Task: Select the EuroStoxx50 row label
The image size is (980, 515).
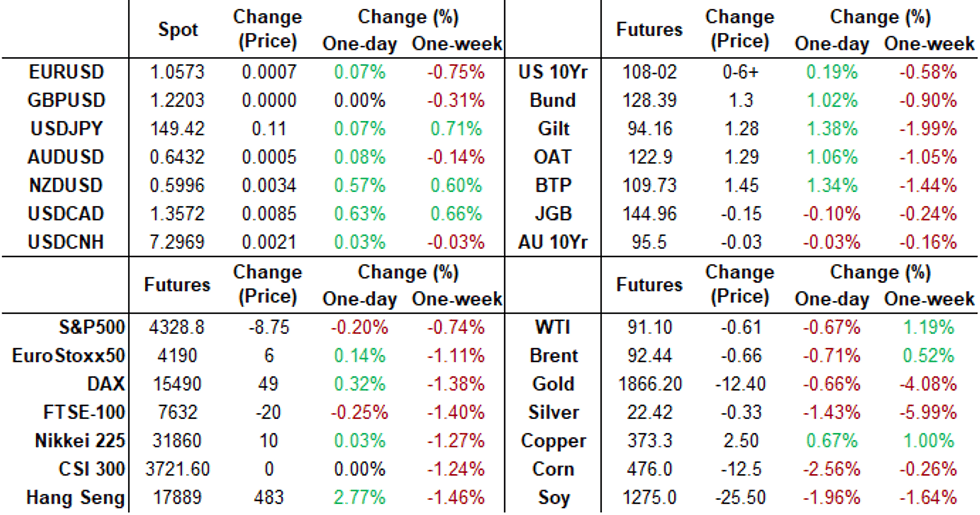Action: pos(70,355)
